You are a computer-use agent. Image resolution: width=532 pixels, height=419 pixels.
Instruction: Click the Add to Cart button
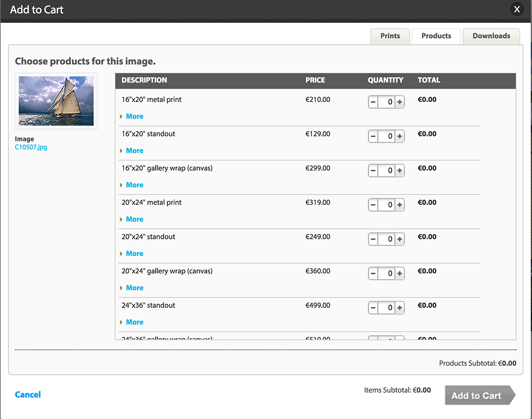point(480,395)
